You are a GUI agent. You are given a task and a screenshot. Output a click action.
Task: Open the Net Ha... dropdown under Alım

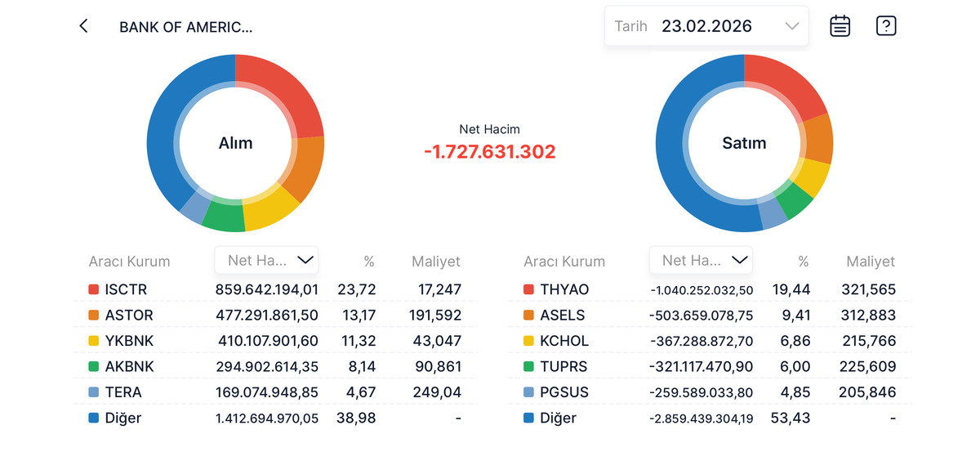(267, 261)
